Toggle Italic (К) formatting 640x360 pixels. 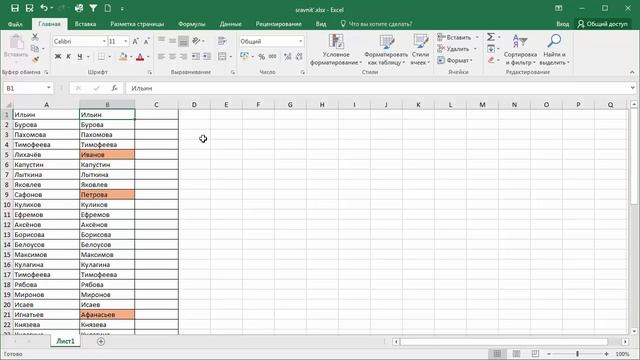(68, 57)
